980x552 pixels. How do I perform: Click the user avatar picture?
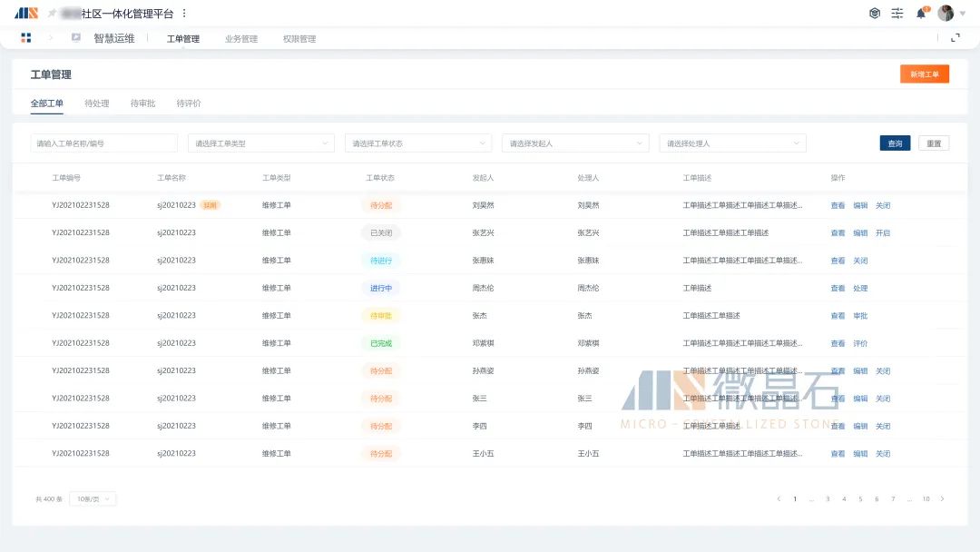point(946,14)
